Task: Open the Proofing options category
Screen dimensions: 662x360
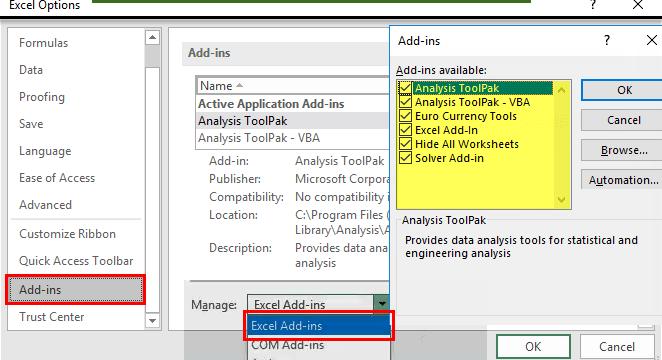Action: (42, 97)
